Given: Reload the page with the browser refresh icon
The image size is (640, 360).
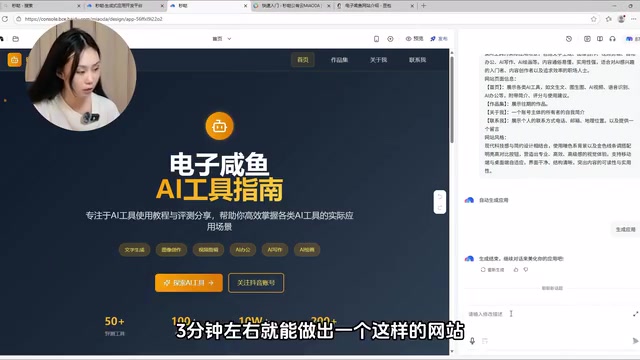Looking at the screenshot, I should [x=5, y=19].
